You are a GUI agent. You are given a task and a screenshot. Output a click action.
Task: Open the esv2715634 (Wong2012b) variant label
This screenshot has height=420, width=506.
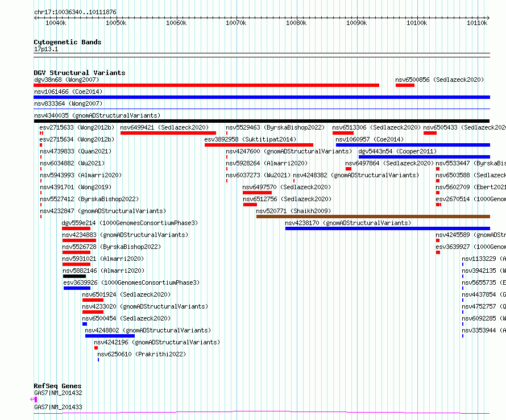tap(77, 139)
